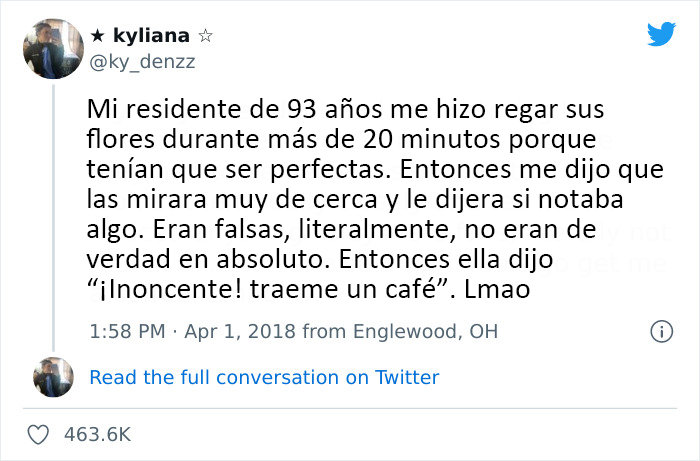Click quoted phrase "¡Inoncente! traeme un café"
This screenshot has width=700, height=461.
coord(264,290)
